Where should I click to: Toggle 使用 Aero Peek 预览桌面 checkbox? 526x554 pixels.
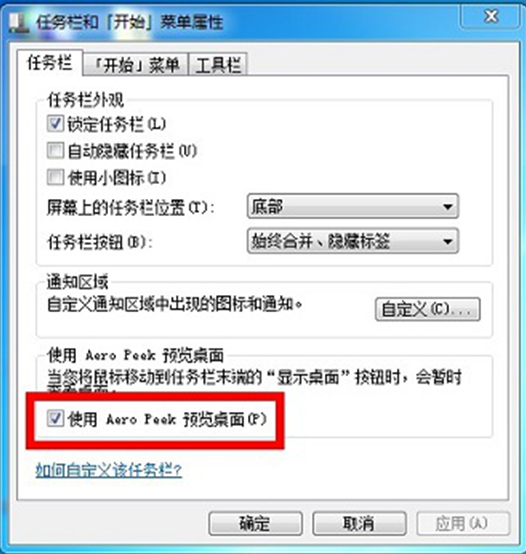(x=55, y=419)
